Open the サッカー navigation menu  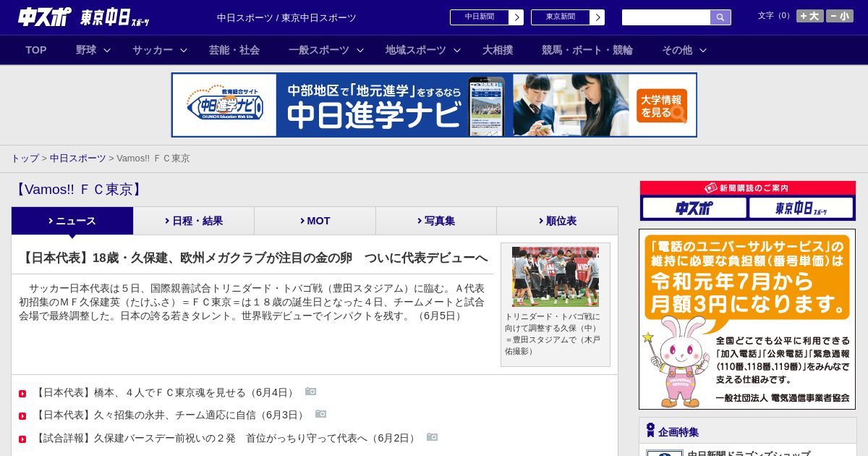coord(153,50)
